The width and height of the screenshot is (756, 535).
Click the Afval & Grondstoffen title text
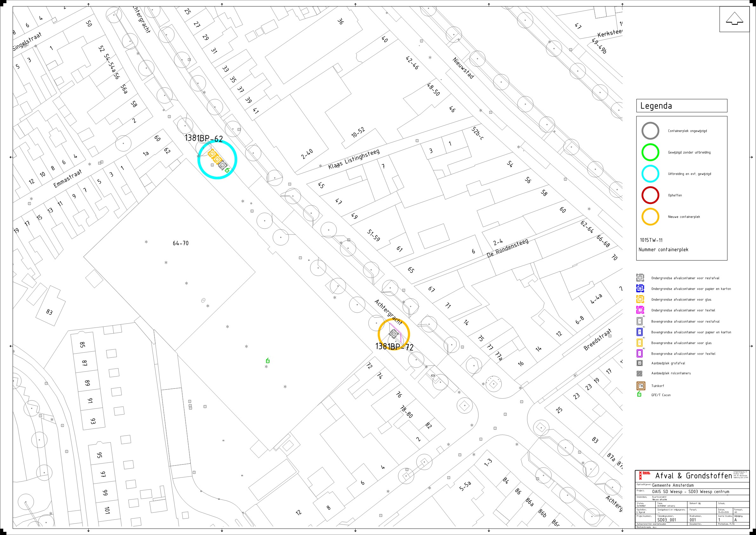click(693, 476)
